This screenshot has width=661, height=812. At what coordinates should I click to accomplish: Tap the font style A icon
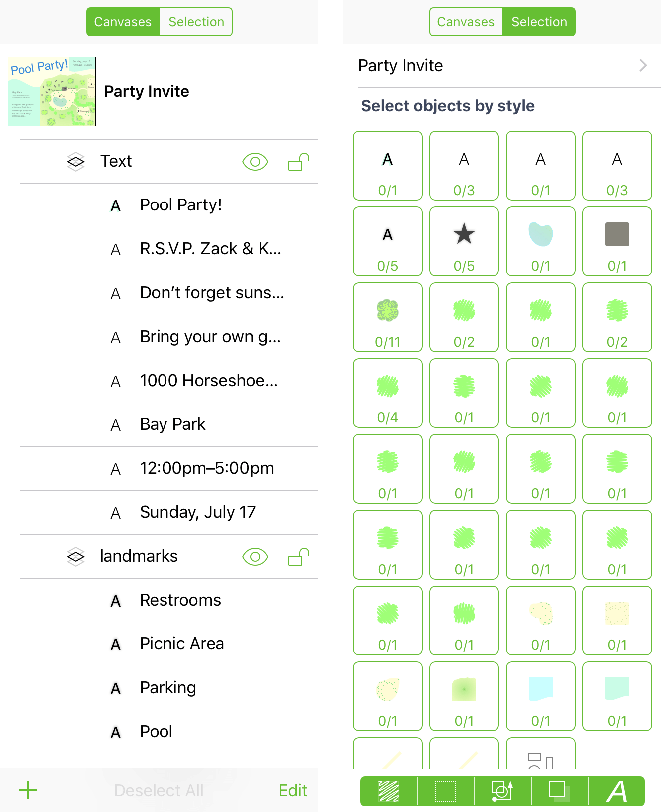pos(617,791)
